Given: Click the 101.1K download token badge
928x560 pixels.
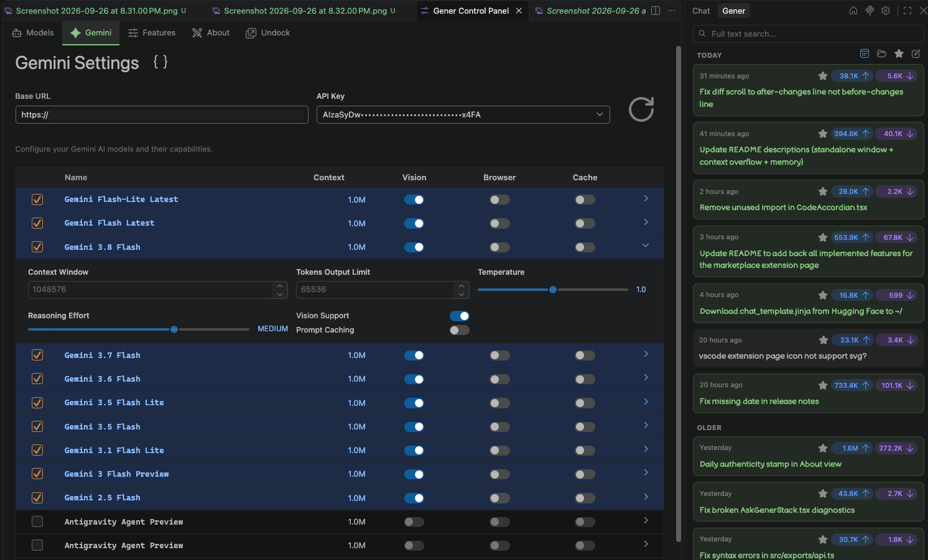Looking at the screenshot, I should click(897, 385).
